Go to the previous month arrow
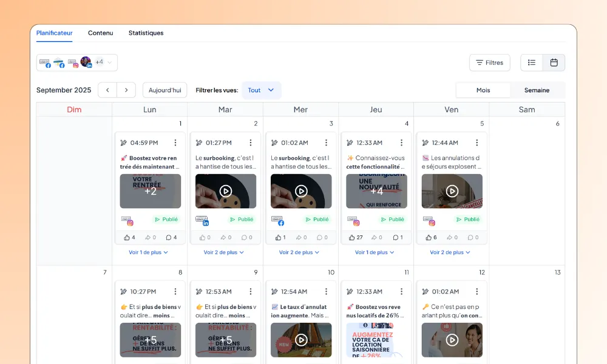 [107, 90]
